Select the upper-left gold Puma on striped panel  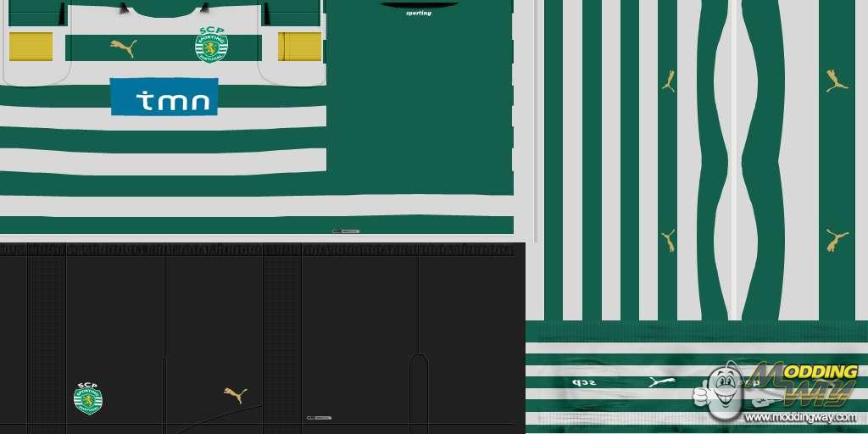coord(668,81)
